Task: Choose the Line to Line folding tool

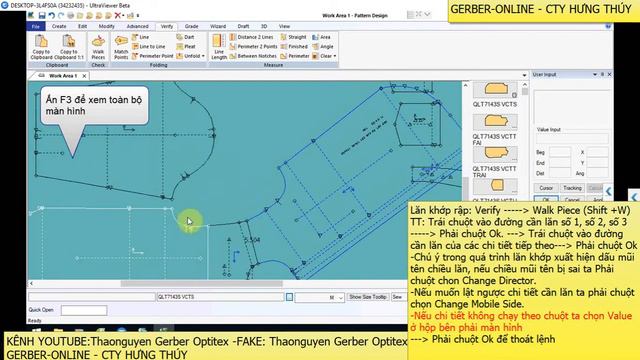Action: click(149, 47)
